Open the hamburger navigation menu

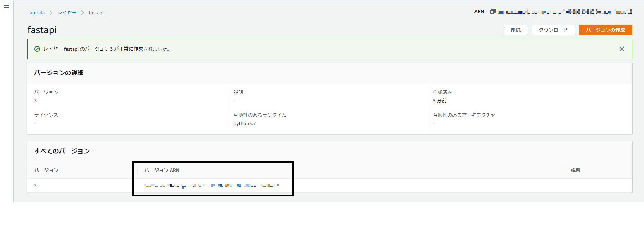tap(7, 7)
